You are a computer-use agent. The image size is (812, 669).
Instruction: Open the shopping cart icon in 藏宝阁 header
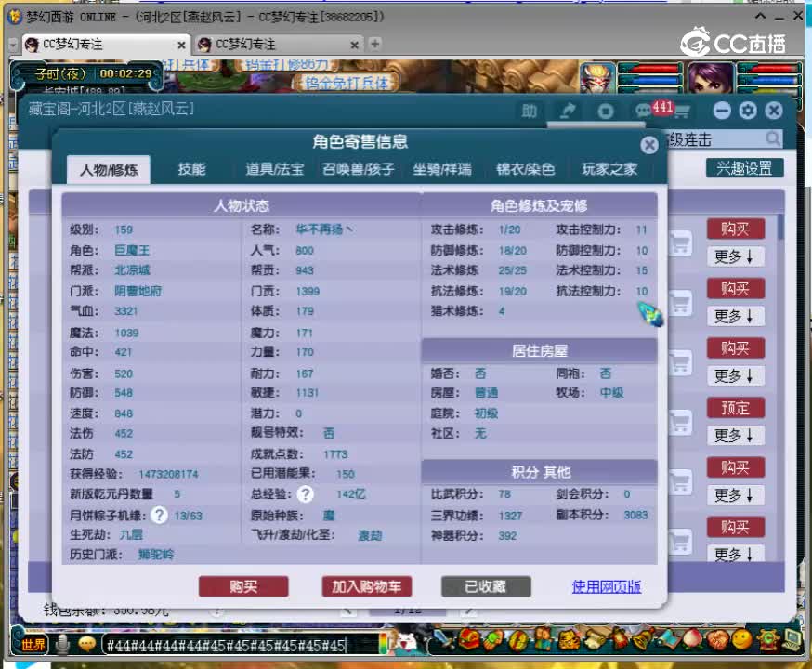pos(681,111)
